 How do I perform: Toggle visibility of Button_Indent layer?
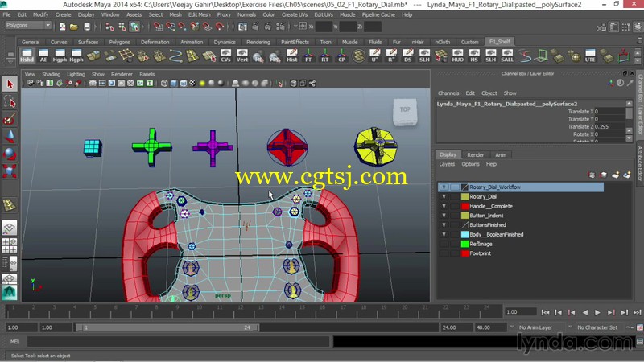point(444,216)
